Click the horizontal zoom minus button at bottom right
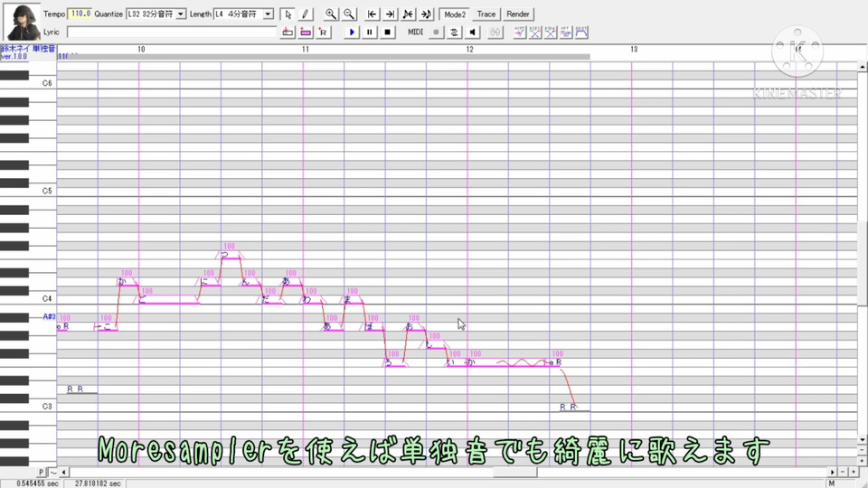This screenshot has height=488, width=868. 843,472
